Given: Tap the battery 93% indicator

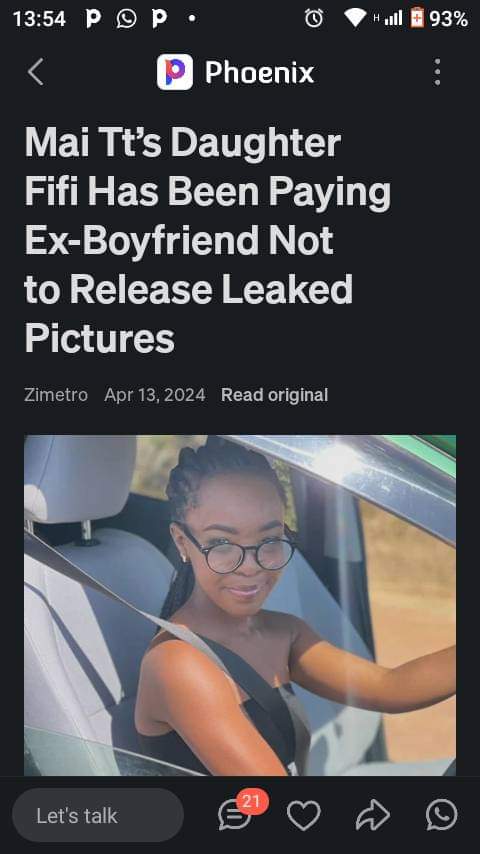Looking at the screenshot, I should pos(439,19).
